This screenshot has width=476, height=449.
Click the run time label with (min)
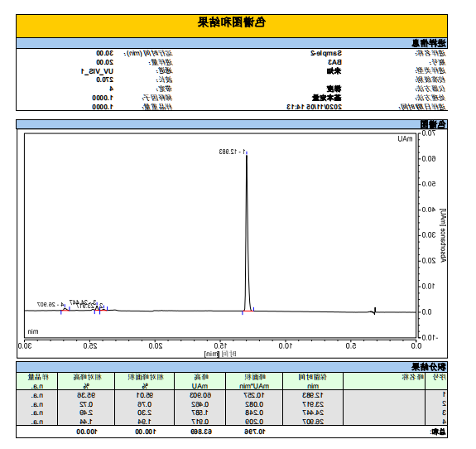click(148, 54)
